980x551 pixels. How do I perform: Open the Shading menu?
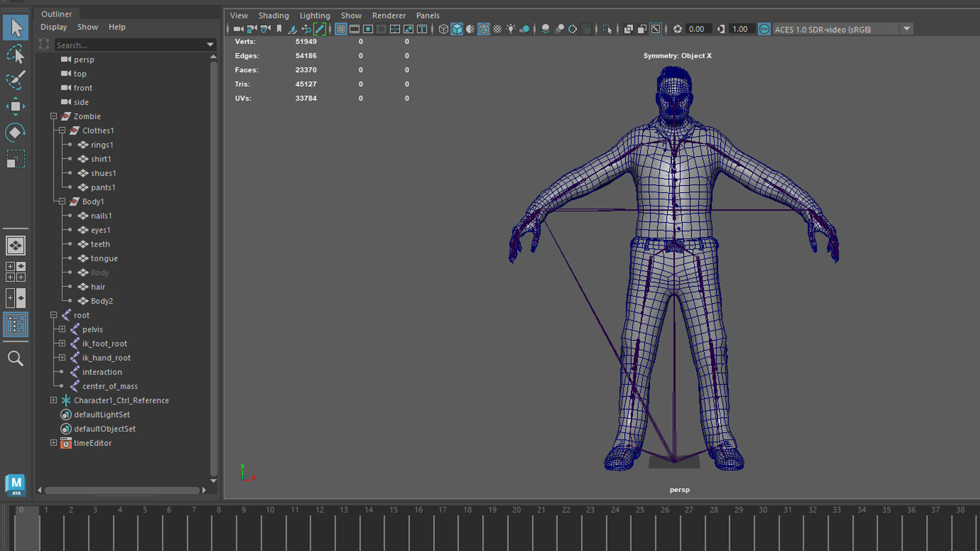[274, 16]
